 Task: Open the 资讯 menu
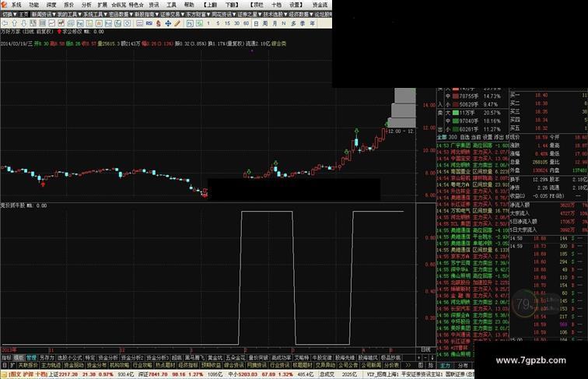pos(154,5)
